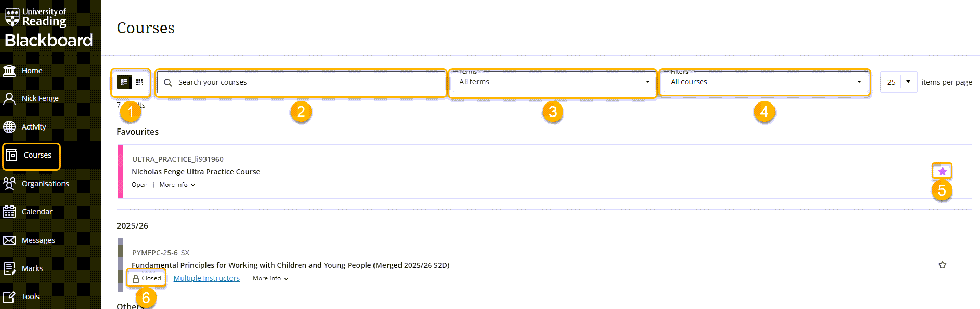The image size is (980, 309).
Task: Click the Organisations people icon
Action: point(9,184)
